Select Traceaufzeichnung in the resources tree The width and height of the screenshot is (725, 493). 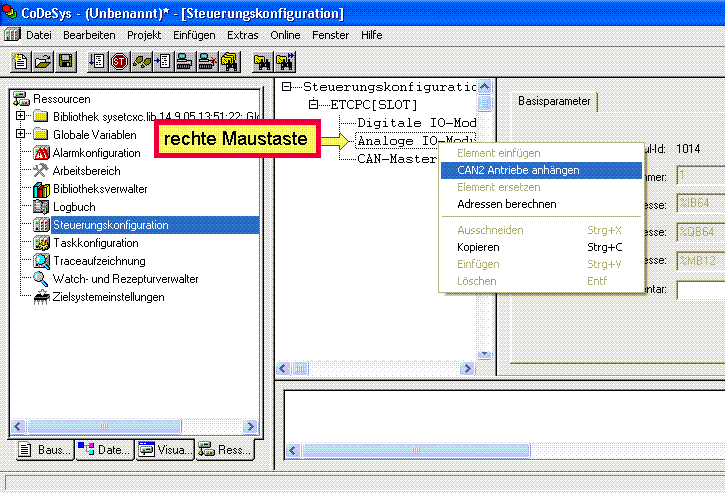pos(98,261)
